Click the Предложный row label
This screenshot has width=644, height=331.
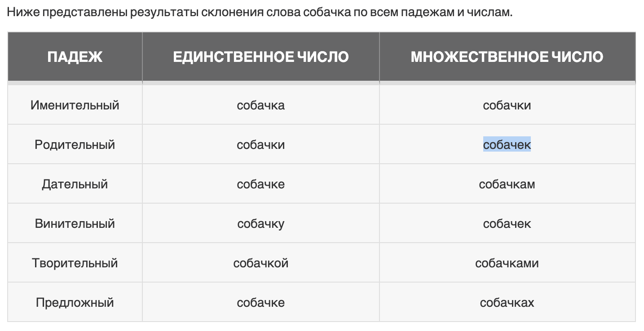tap(75, 303)
